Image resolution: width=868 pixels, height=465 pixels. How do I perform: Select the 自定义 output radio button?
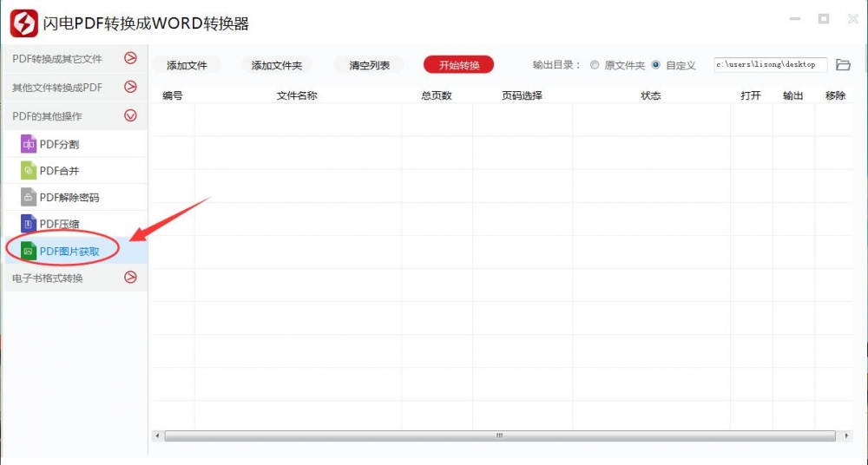[x=655, y=65]
